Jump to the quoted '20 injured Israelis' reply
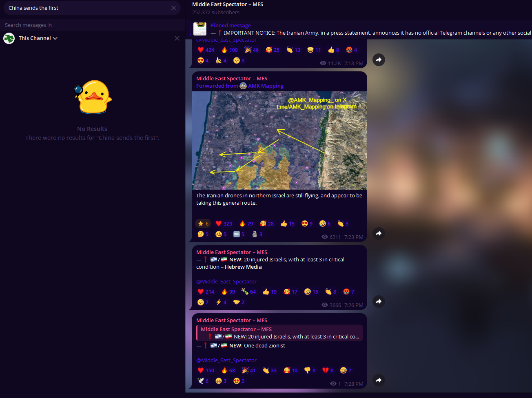Screen dimensions: 532x398 [x=279, y=333]
